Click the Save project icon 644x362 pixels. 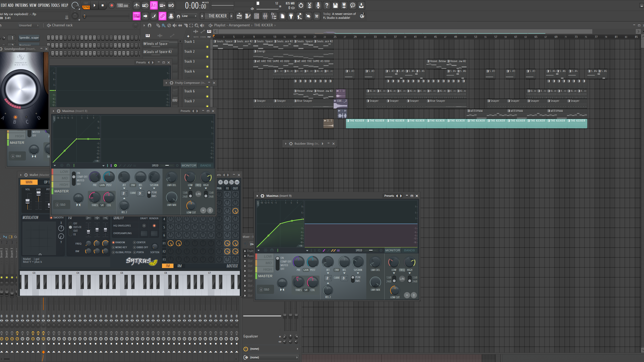pyautogui.click(x=335, y=5)
